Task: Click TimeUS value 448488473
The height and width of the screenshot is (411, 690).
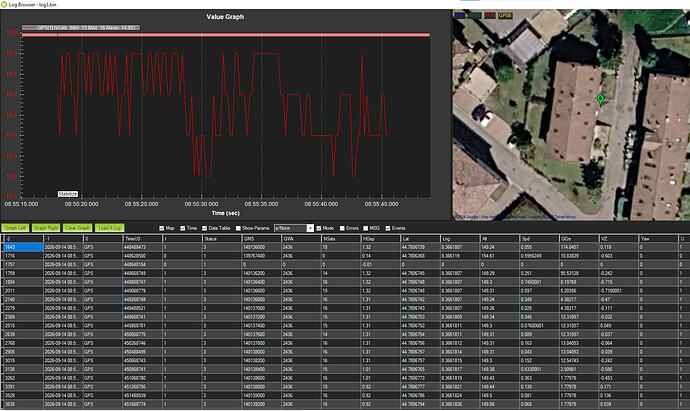Action: (x=135, y=247)
